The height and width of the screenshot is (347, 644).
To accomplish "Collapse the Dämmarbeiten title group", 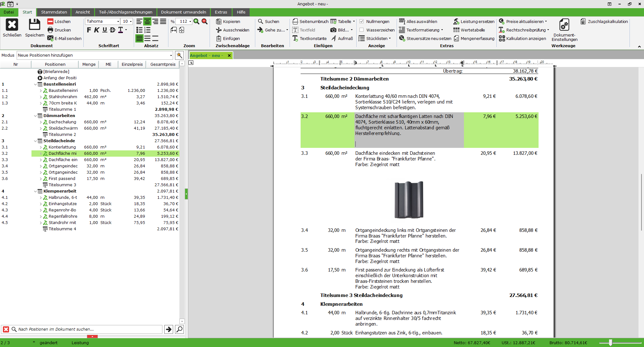I will 35,116.
